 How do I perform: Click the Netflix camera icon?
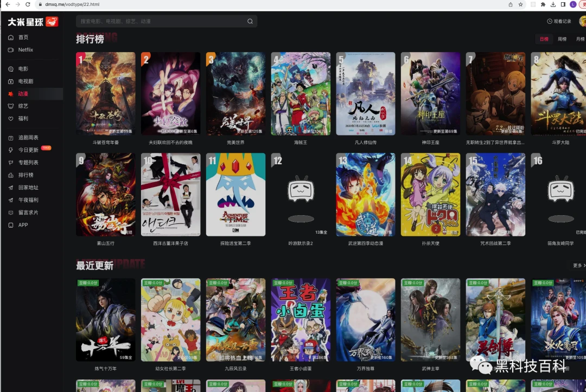[x=11, y=50]
